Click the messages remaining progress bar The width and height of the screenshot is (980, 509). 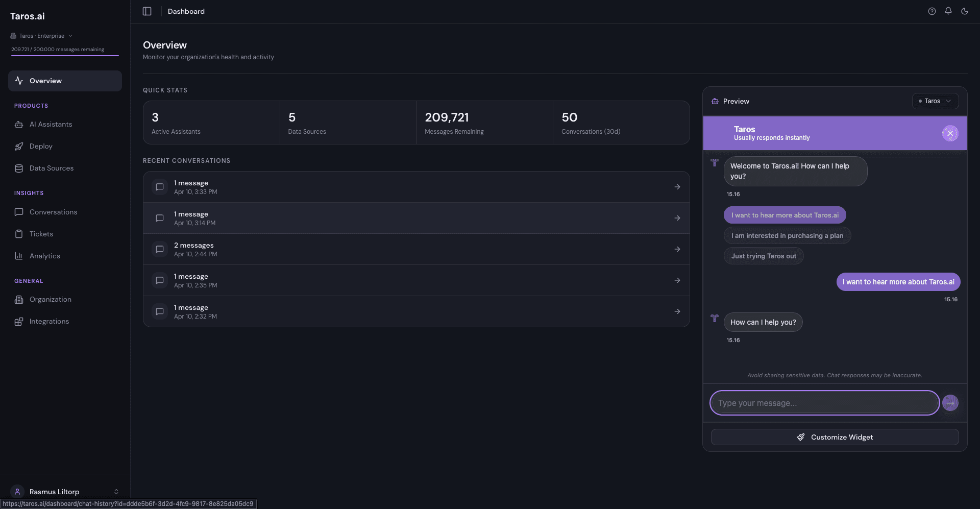tap(65, 55)
